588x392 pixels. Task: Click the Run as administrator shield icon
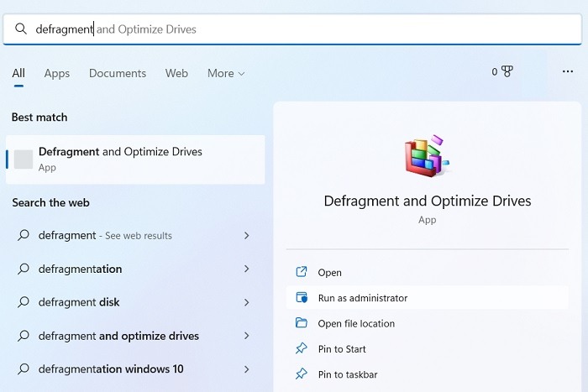(x=302, y=297)
